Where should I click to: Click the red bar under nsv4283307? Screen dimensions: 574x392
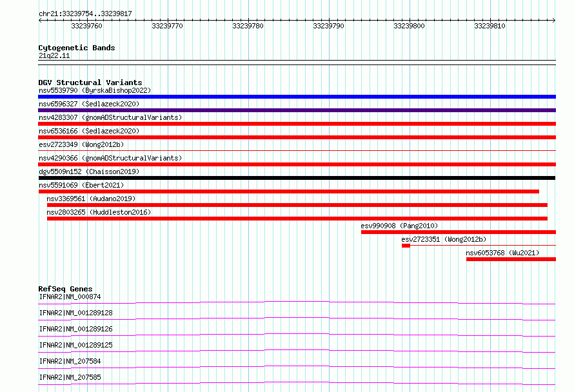click(297, 124)
